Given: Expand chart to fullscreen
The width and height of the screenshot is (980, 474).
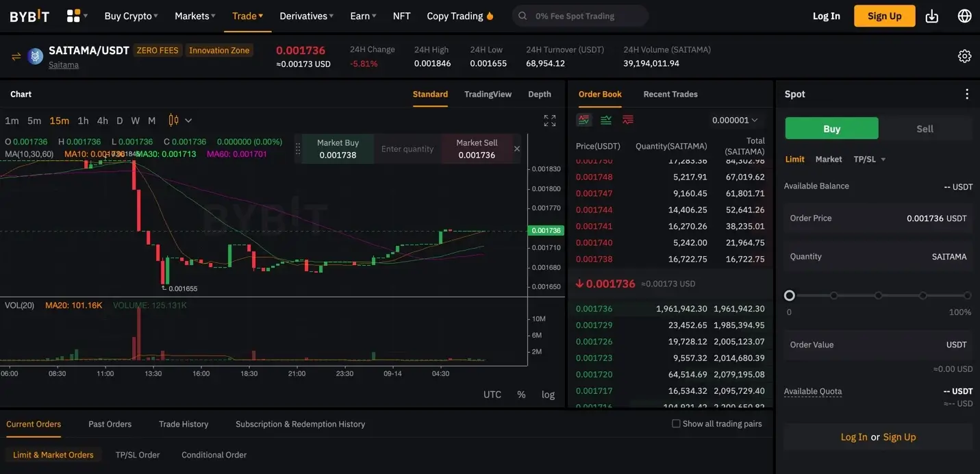Looking at the screenshot, I should point(549,121).
